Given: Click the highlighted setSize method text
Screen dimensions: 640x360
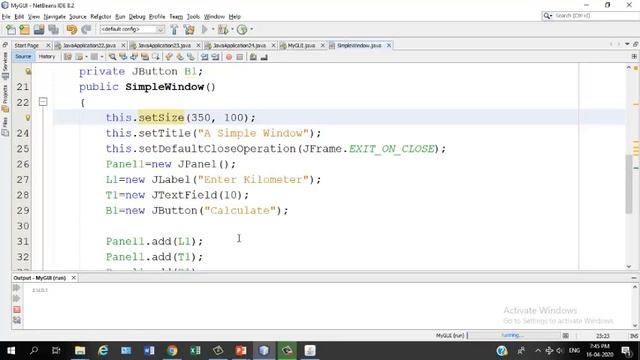Looking at the screenshot, I should click(161, 118).
